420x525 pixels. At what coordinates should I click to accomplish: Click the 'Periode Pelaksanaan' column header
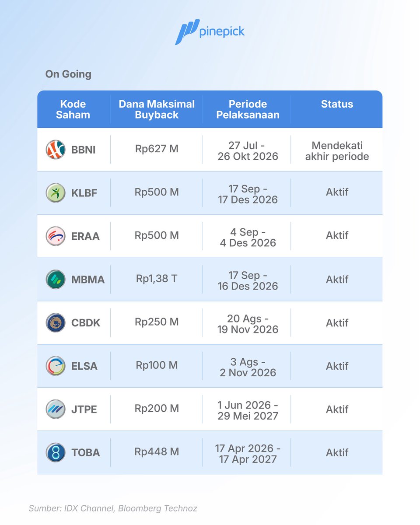click(x=248, y=109)
